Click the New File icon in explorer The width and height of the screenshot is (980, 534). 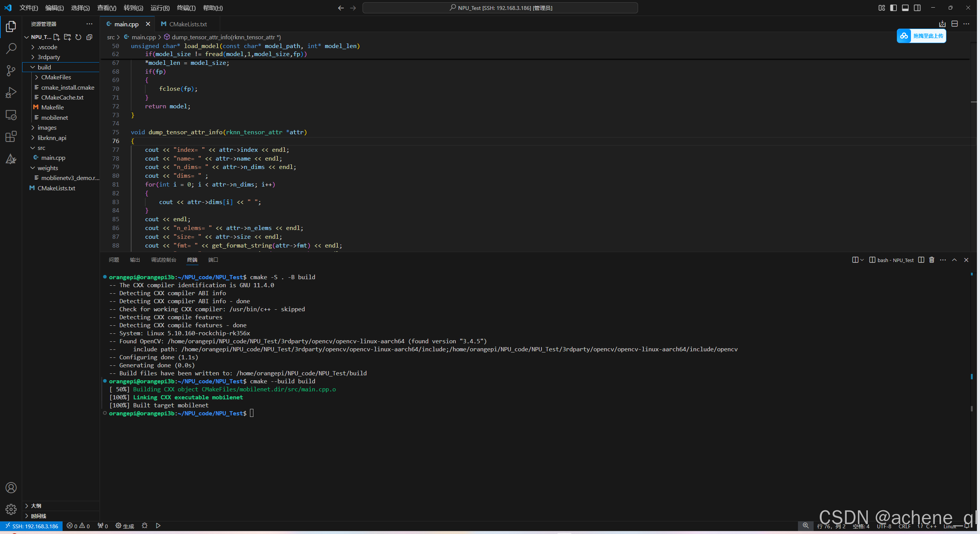click(x=56, y=37)
